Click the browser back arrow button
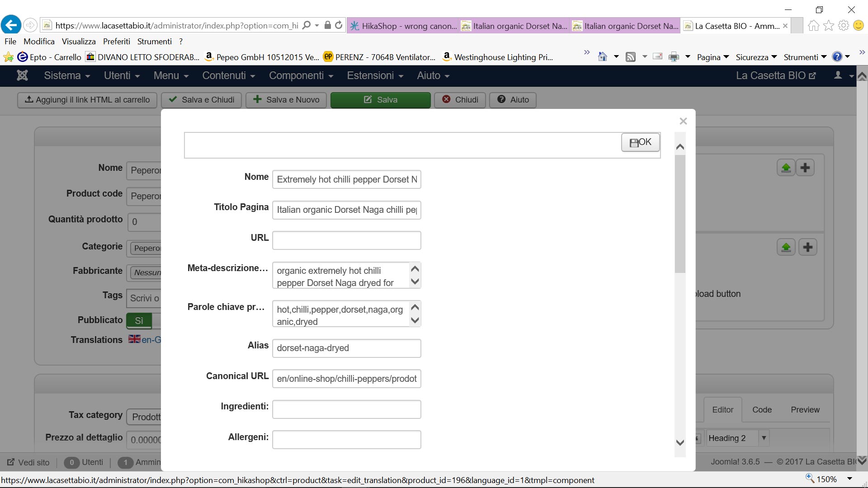The image size is (868, 488). pyautogui.click(x=11, y=25)
